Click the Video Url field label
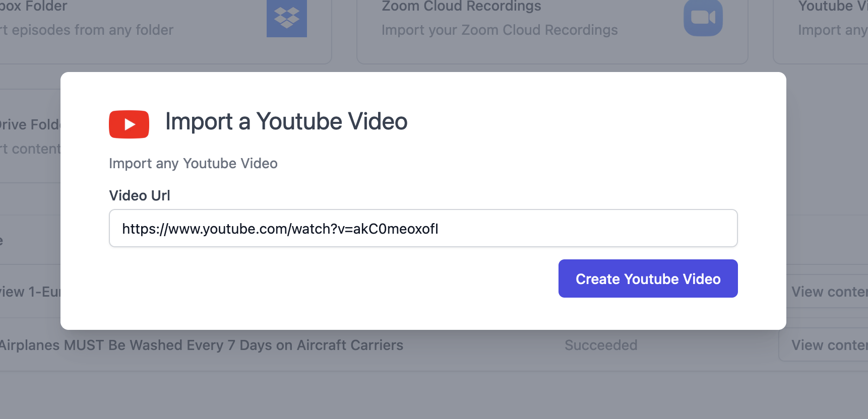This screenshot has width=868, height=419. point(140,195)
